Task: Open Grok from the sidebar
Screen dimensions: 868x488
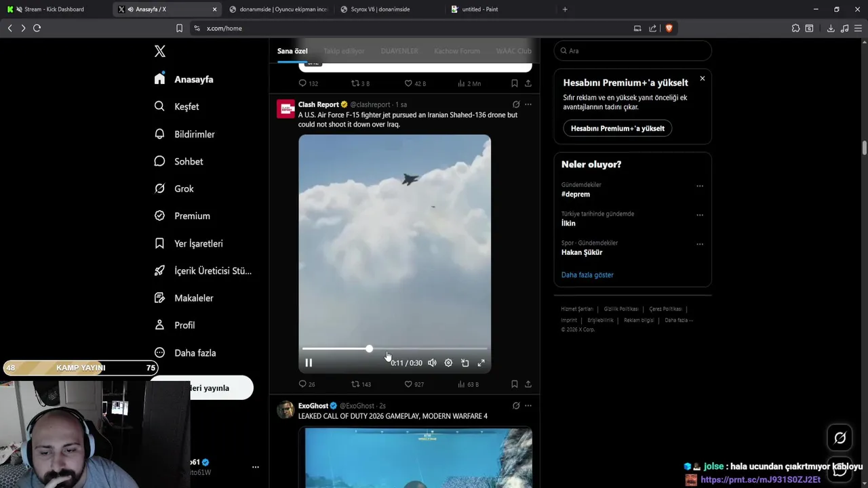Action: (174, 188)
